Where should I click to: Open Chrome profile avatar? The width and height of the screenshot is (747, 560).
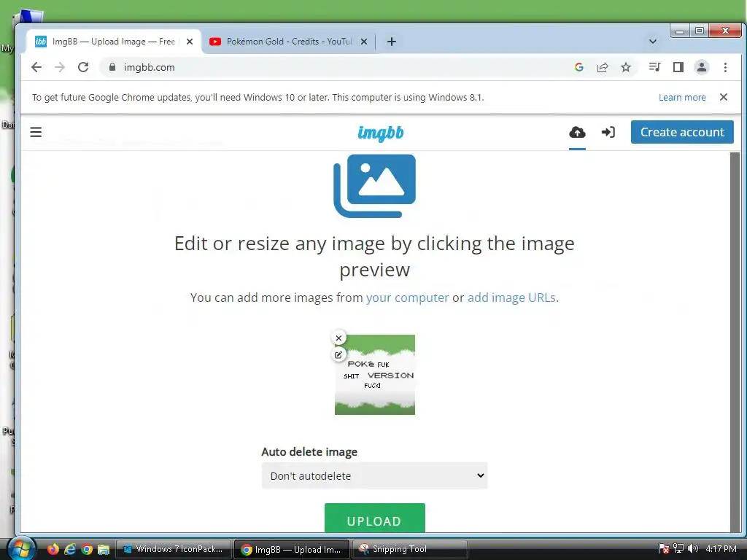click(702, 67)
